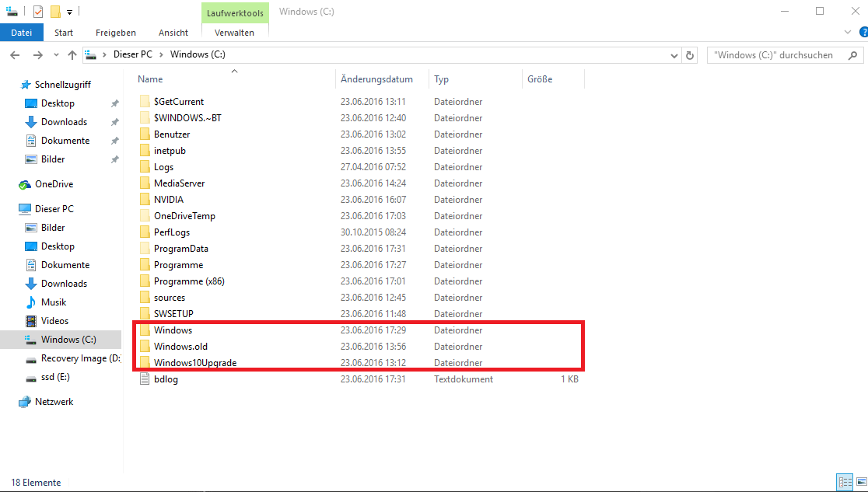868x492 pixels.
Task: Click the magnifier search icon
Action: click(852, 54)
